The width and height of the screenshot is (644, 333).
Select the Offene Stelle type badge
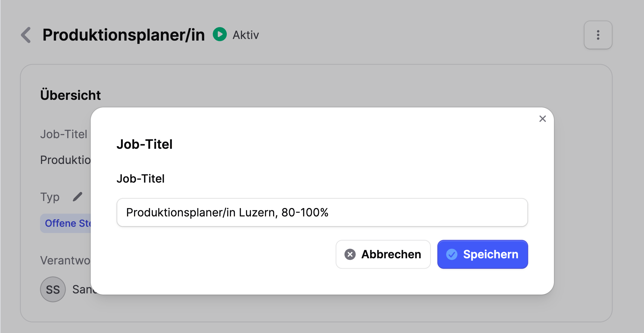68,223
